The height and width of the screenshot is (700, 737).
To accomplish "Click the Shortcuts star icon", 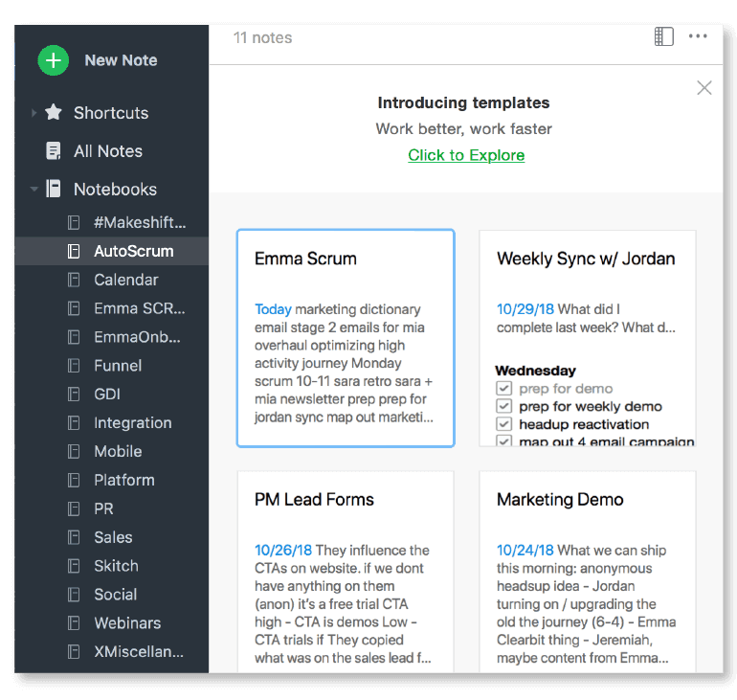I will click(54, 113).
